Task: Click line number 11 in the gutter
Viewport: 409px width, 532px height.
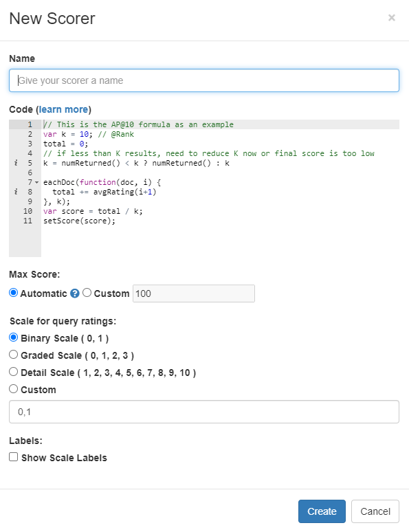Action: pos(27,221)
